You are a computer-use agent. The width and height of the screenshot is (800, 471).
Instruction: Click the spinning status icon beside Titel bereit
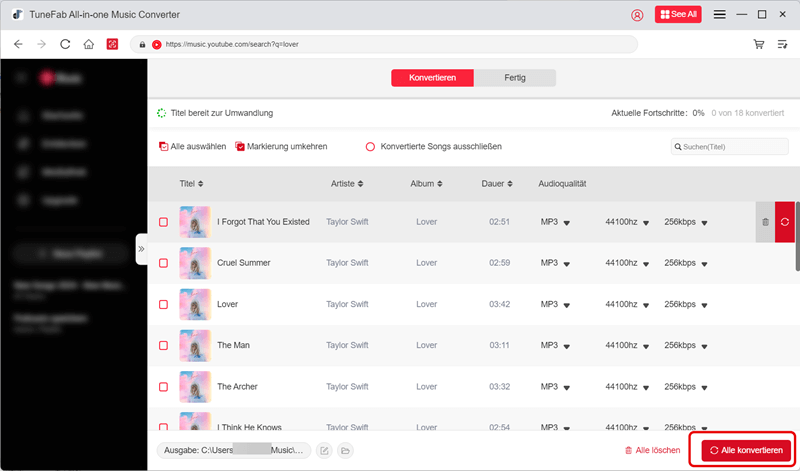[x=161, y=113]
